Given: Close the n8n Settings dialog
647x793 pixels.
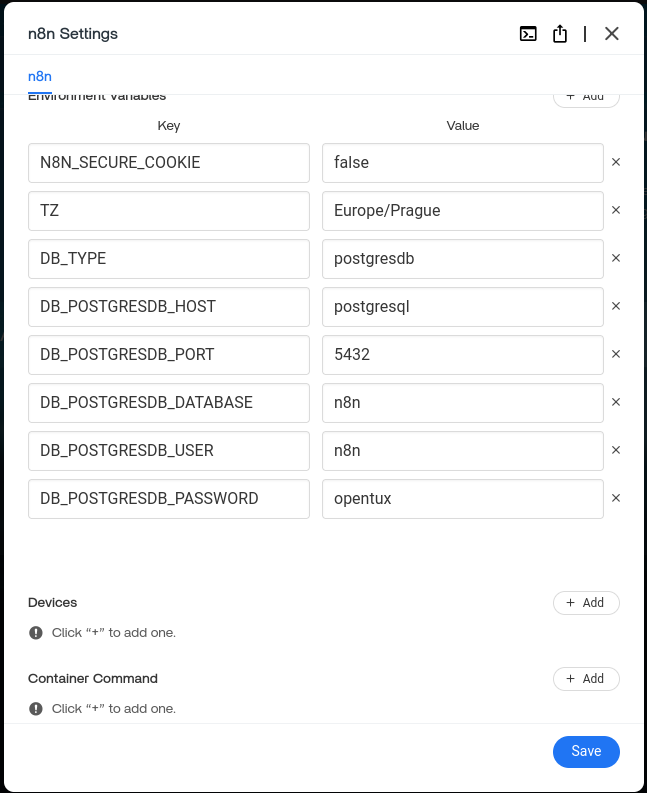Looking at the screenshot, I should click(612, 34).
